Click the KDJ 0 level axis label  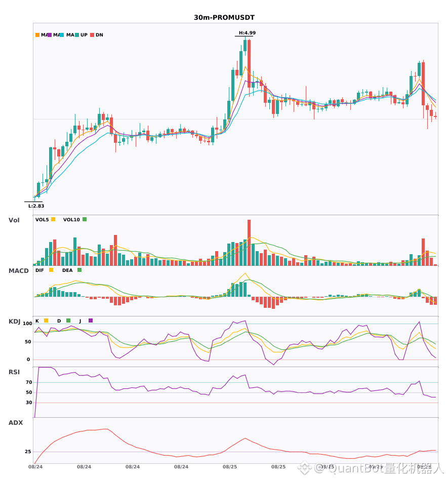pyautogui.click(x=28, y=359)
